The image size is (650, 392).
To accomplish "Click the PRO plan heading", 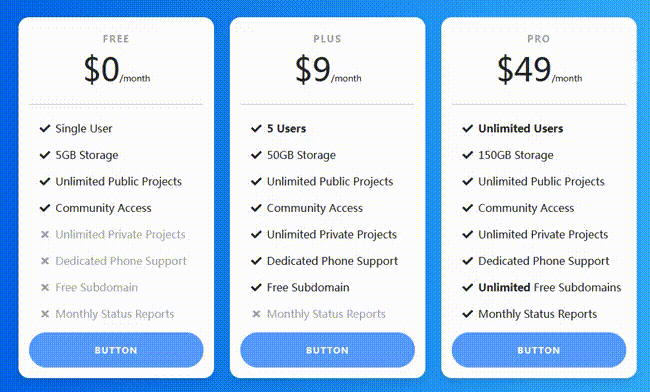I will pyautogui.click(x=538, y=39).
